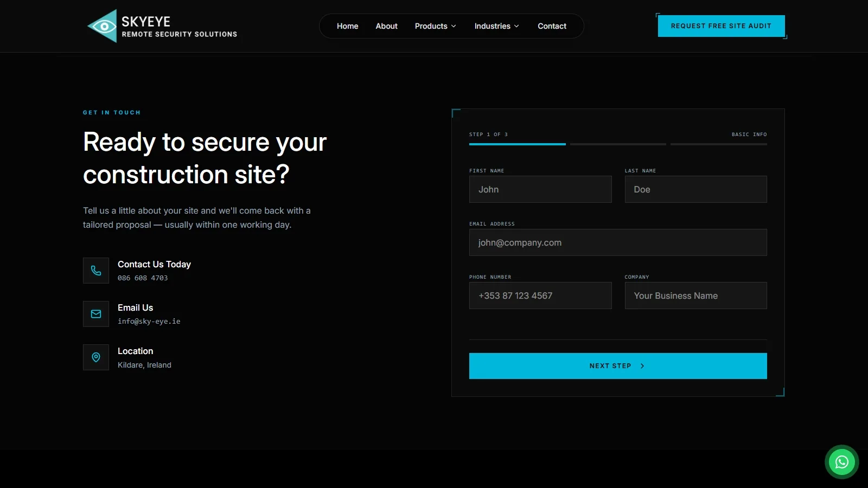The width and height of the screenshot is (868, 488).
Task: Go to the Home page
Action: (x=347, y=26)
